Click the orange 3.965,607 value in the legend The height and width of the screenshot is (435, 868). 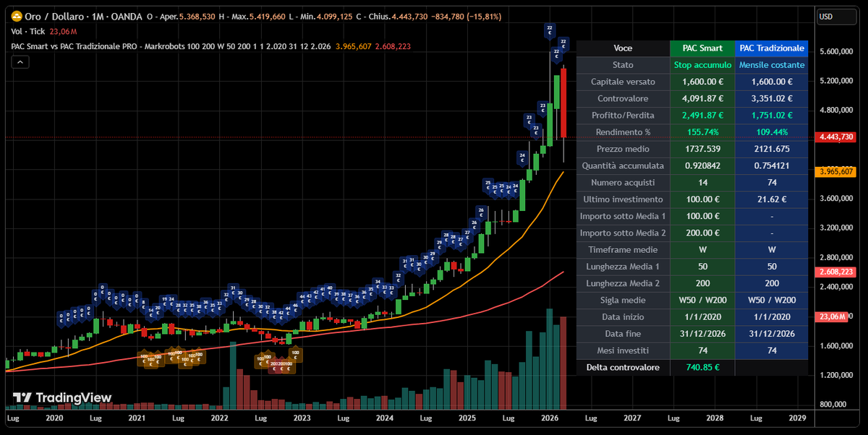point(353,46)
